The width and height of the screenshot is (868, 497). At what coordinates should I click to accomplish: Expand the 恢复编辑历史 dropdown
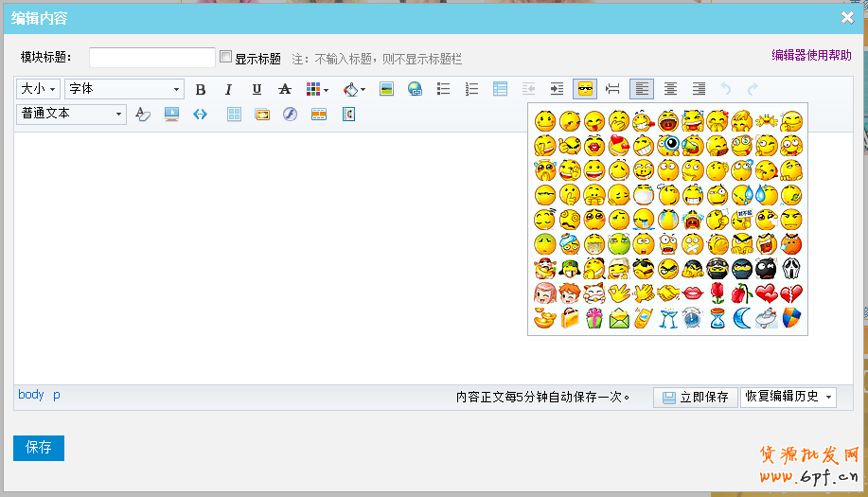pos(788,397)
